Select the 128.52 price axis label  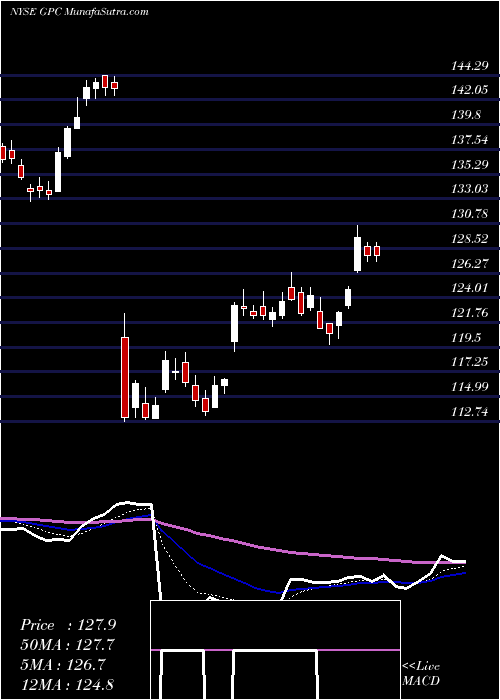tap(469, 239)
